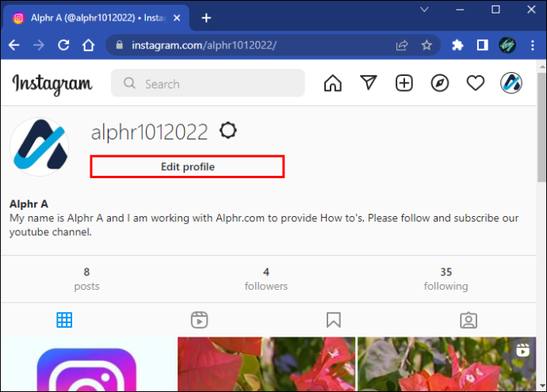Open the Instagram logo post thumbnail
547x392 pixels.
pos(88,363)
